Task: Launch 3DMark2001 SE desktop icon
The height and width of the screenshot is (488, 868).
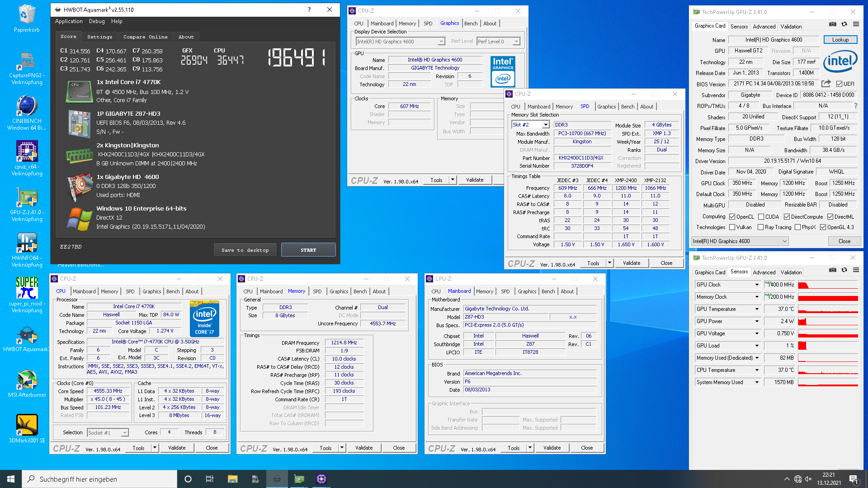Action: click(x=27, y=428)
